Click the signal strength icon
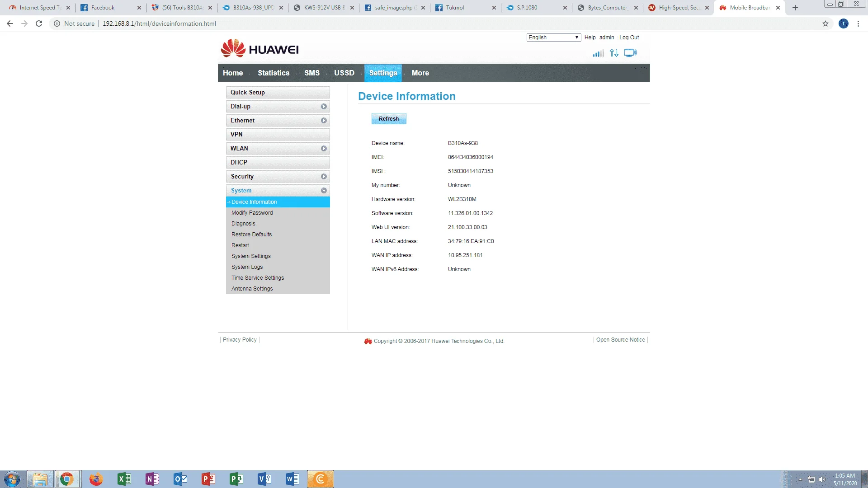Screen dimensions: 868x488 click(598, 53)
